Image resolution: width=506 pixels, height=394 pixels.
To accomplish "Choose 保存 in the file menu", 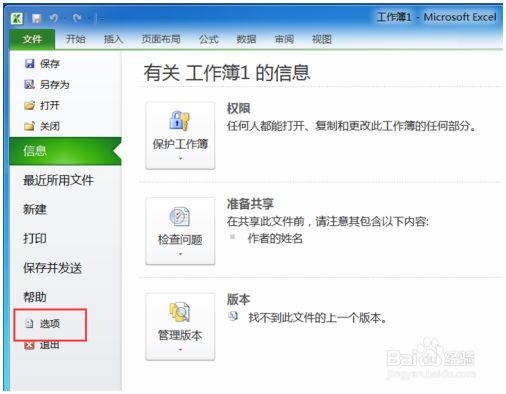I will 42,63.
